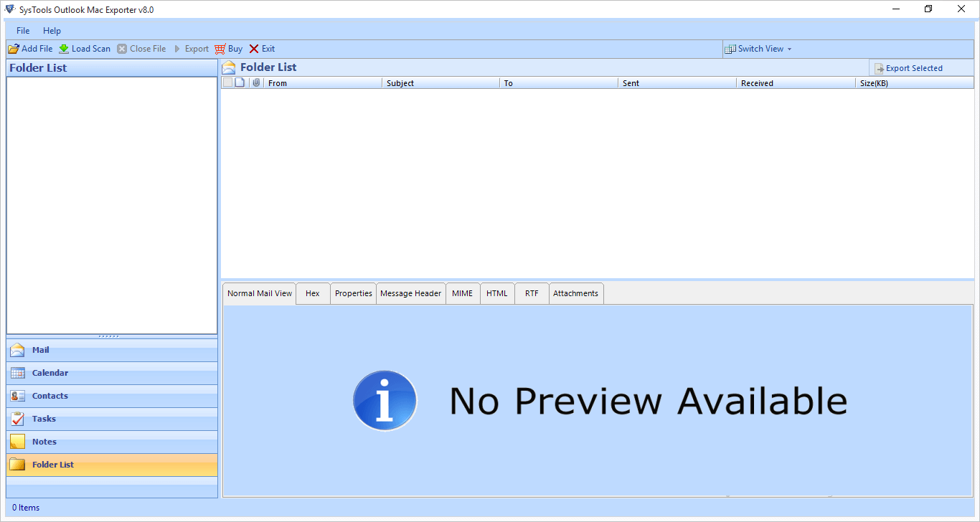Image resolution: width=980 pixels, height=522 pixels.
Task: Sort by the From column header
Action: [x=323, y=83]
